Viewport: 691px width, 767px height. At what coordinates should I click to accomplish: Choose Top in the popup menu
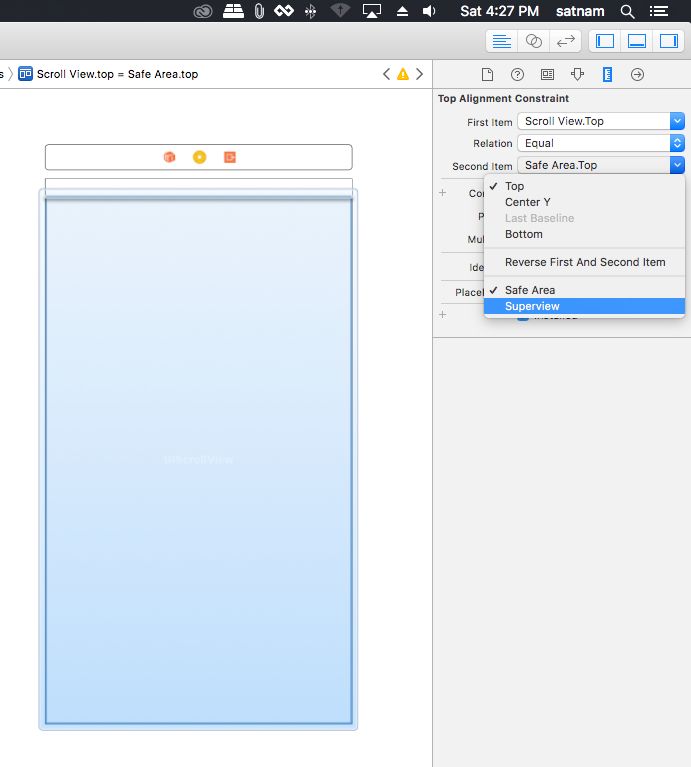(584, 186)
